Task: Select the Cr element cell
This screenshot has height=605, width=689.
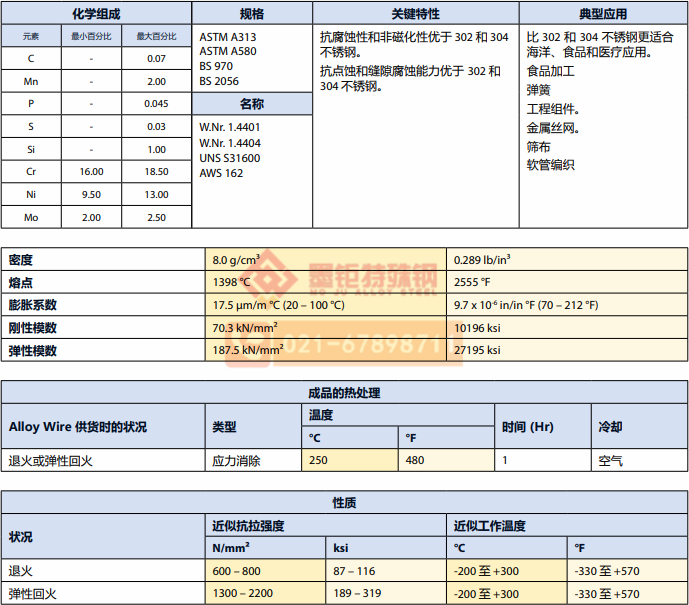Action: [31, 172]
